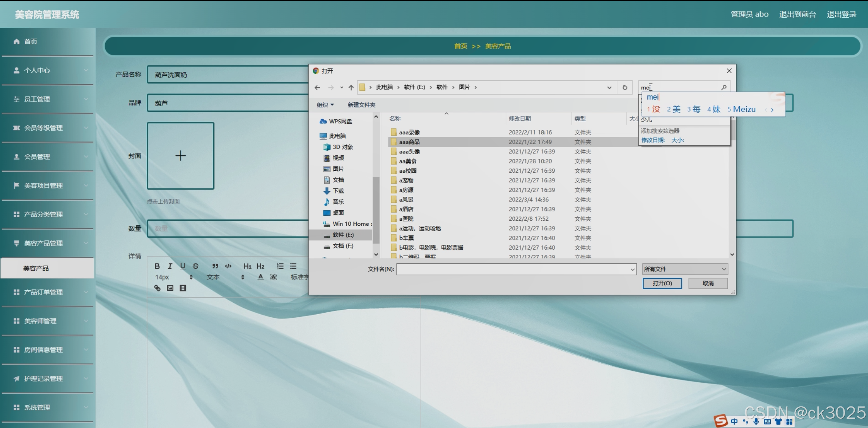Click the ordered list icon

pyautogui.click(x=280, y=266)
